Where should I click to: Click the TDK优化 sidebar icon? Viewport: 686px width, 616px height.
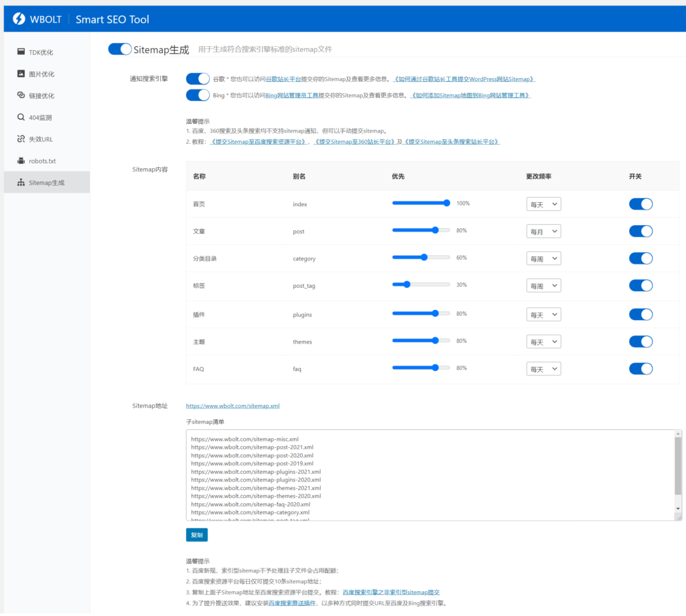coord(21,52)
